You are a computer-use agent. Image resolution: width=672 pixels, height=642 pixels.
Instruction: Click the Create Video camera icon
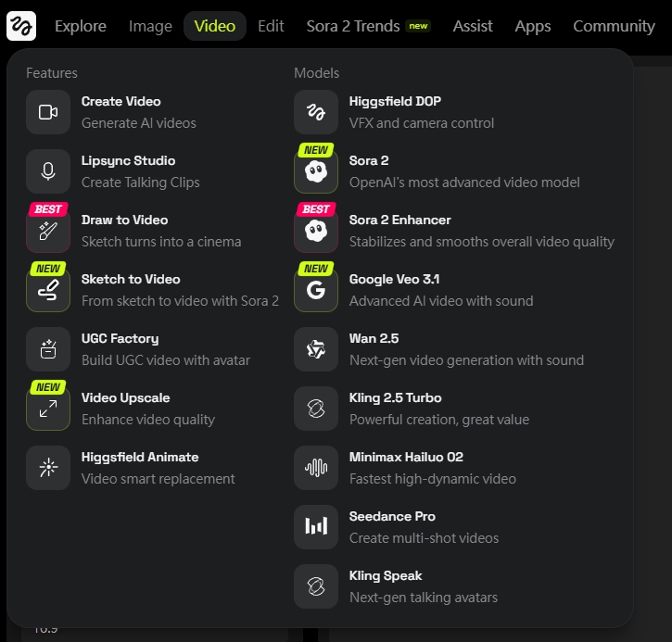click(x=48, y=112)
